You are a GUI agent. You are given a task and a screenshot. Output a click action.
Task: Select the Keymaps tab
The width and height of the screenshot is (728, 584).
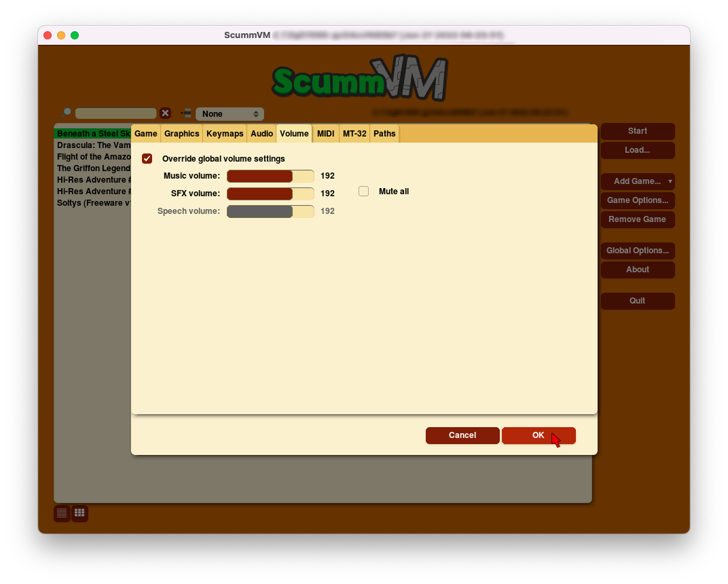coord(225,134)
